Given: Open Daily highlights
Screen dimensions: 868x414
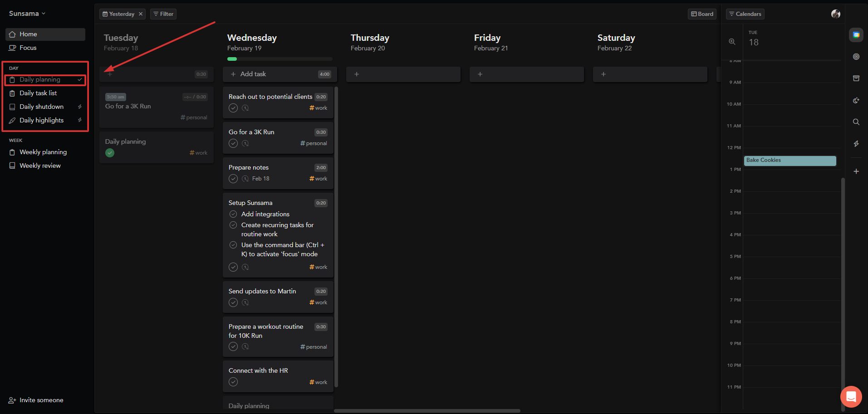Looking at the screenshot, I should coord(45,120).
